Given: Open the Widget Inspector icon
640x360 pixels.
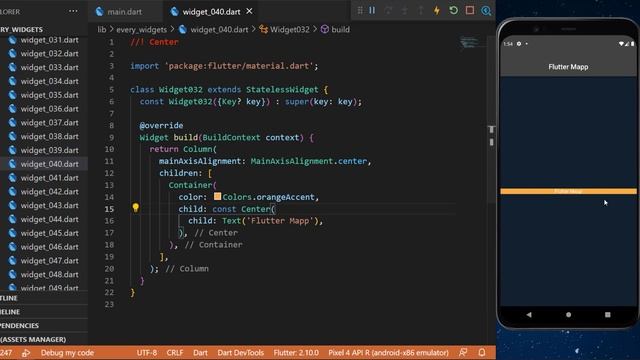Looking at the screenshot, I should [486, 11].
